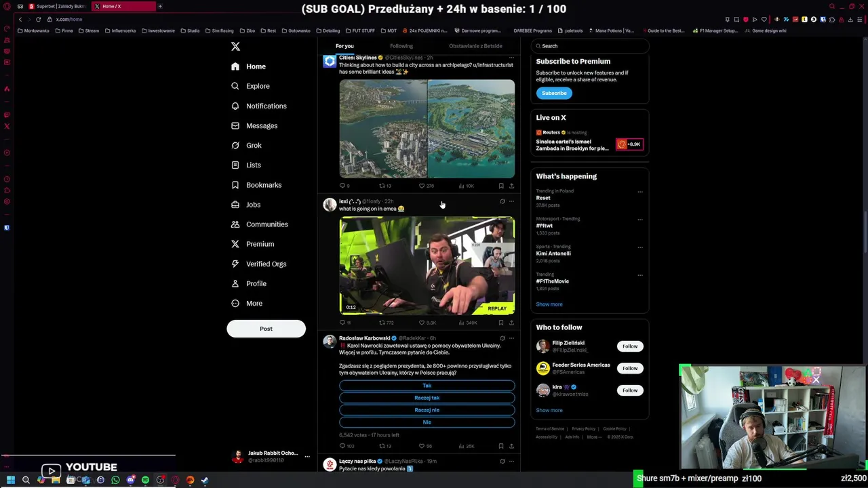Open trending topic Reset
This screenshot has height=488, width=868.
pos(543,198)
